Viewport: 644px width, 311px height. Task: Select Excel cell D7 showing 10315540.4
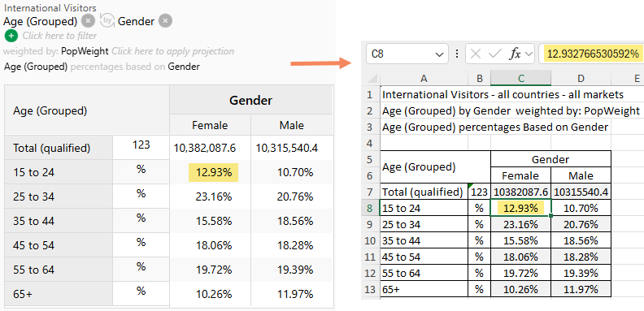(581, 192)
